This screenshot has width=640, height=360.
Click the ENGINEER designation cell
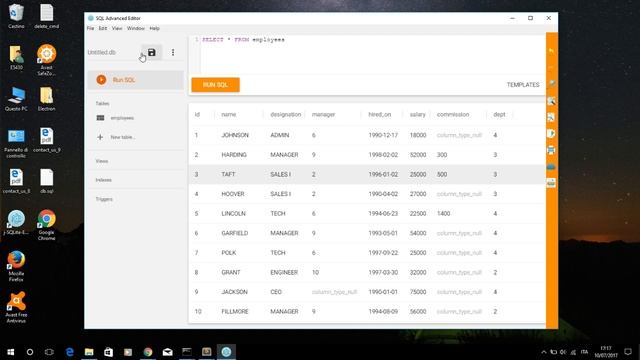click(x=284, y=272)
